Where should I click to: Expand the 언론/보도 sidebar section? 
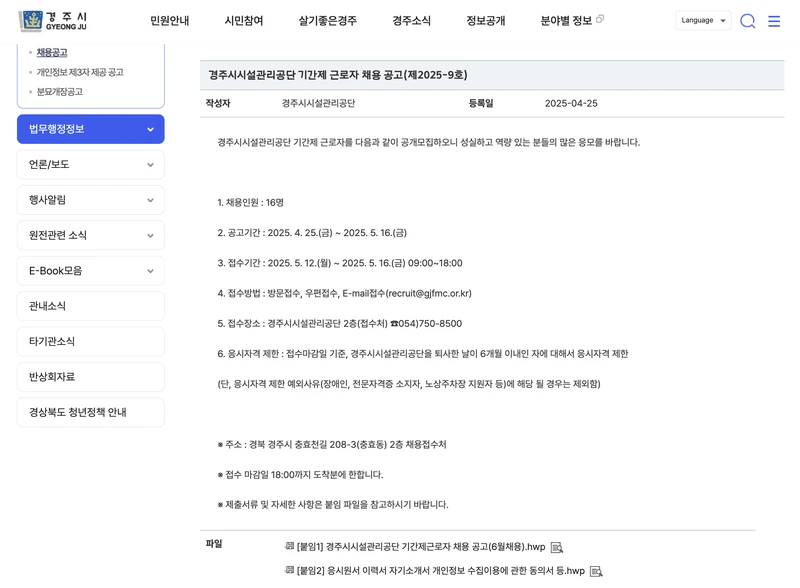(91, 164)
